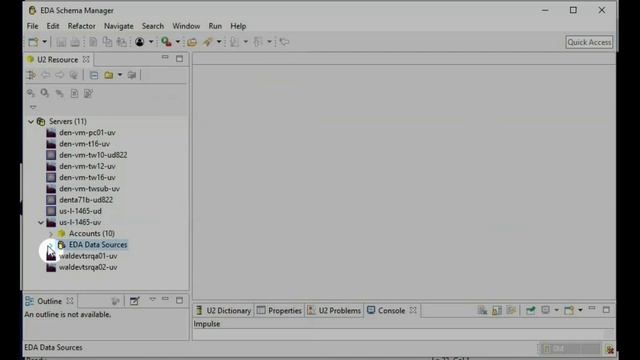Open the Help menu
The width and height of the screenshot is (640, 360).
(x=238, y=26)
